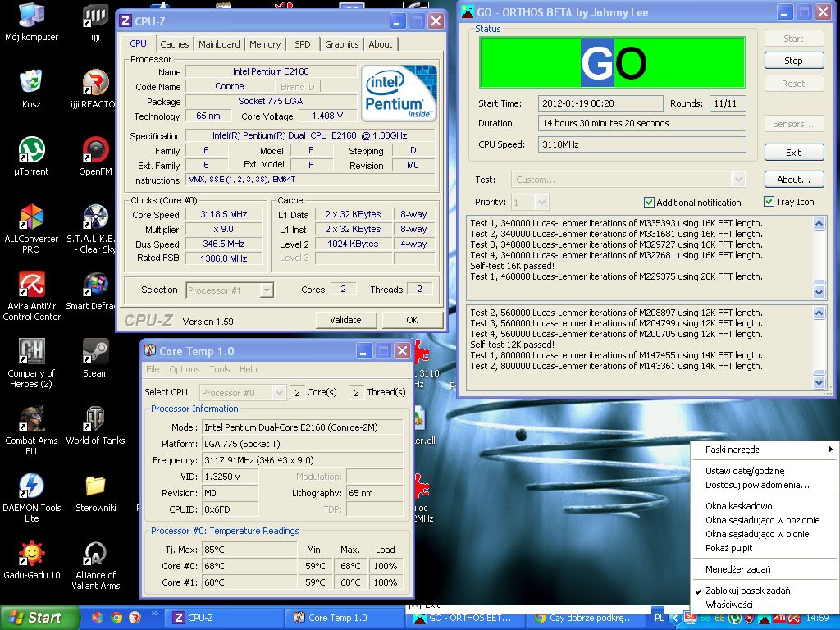Click upper ORTHOS log scrollbar up arrow

819,223
